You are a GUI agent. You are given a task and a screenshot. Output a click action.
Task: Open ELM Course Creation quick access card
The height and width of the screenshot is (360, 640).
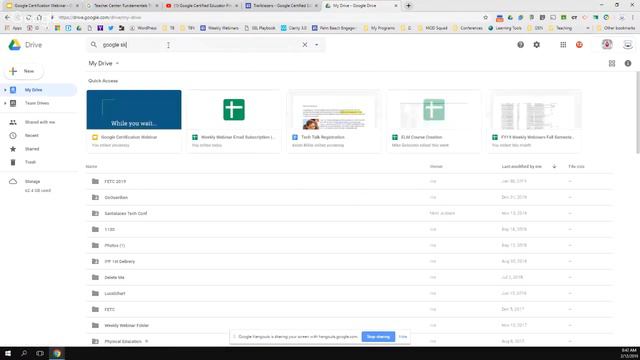click(x=434, y=121)
